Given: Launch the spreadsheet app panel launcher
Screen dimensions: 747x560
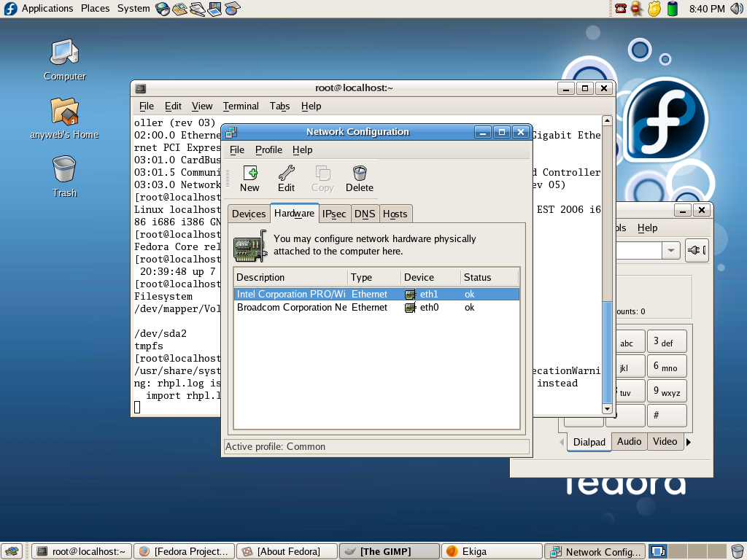Looking at the screenshot, I should (x=232, y=9).
